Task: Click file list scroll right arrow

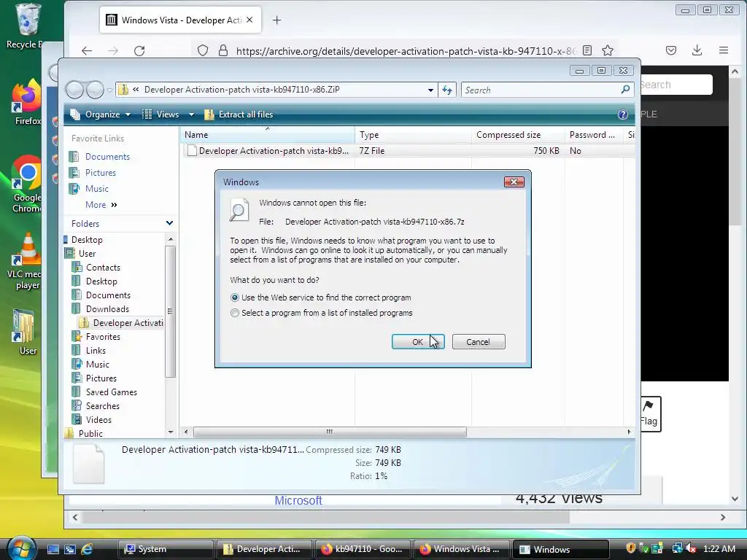Action: 629,432
